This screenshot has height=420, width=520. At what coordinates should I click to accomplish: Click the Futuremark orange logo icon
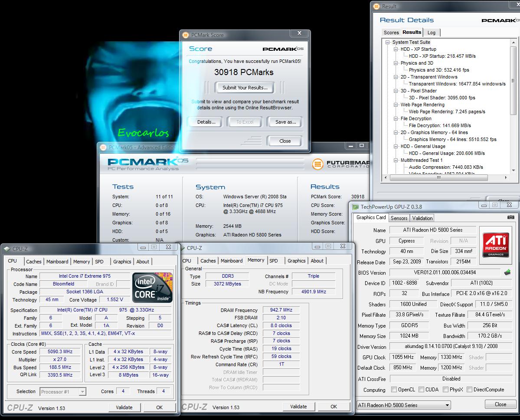click(317, 164)
